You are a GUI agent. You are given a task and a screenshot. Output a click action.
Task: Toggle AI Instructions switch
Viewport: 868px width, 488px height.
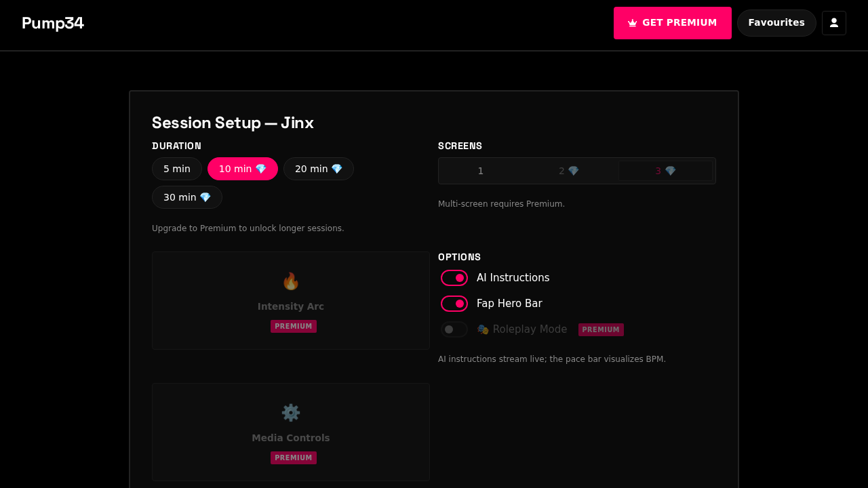pos(454,278)
